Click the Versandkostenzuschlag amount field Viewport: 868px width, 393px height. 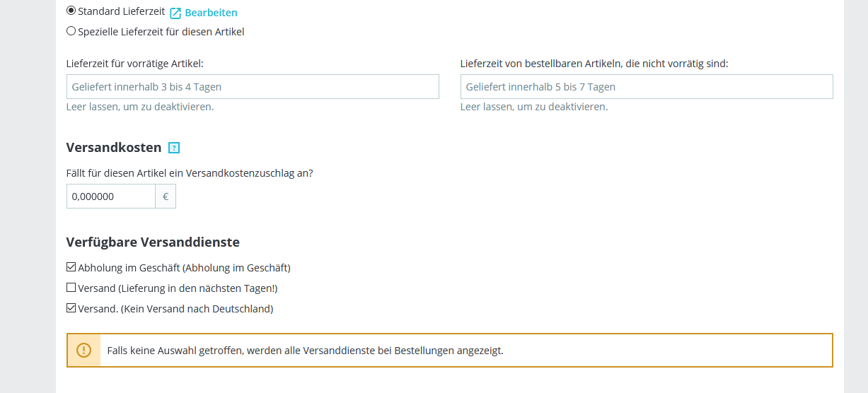click(x=111, y=196)
